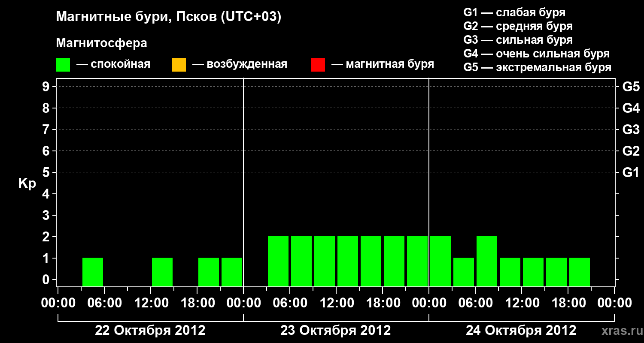Screen dimensions: 644x343
Task: Click the Kp 2 bar at 00:00–03:00, 24 October
Action: click(440, 261)
